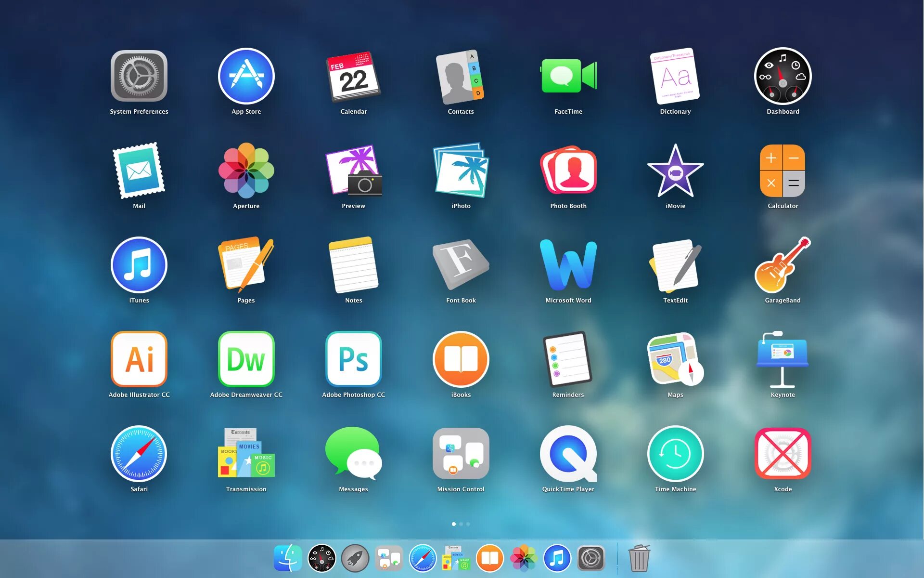This screenshot has width=924, height=578.
Task: Open the Font Book app
Action: [461, 264]
